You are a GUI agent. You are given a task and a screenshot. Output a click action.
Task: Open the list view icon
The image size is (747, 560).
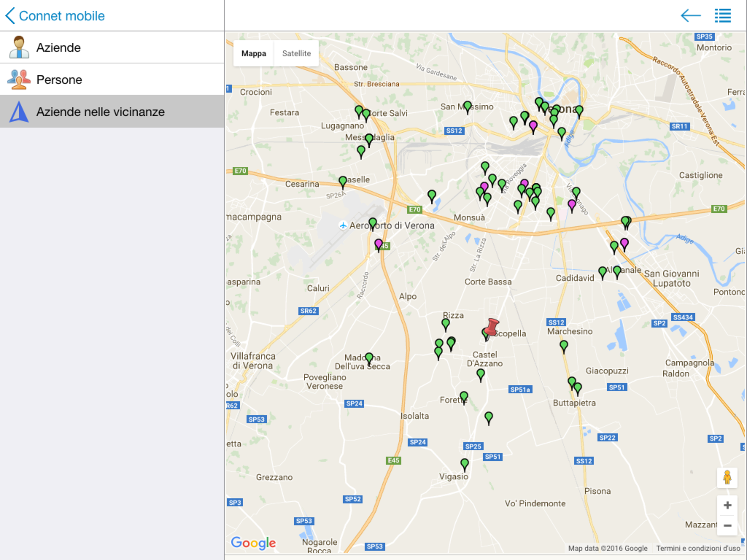(x=723, y=16)
